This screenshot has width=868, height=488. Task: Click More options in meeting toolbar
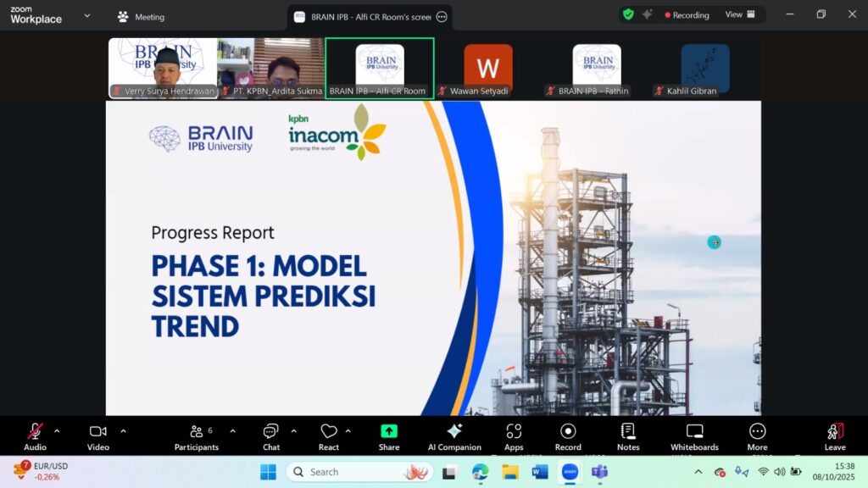coord(757,436)
